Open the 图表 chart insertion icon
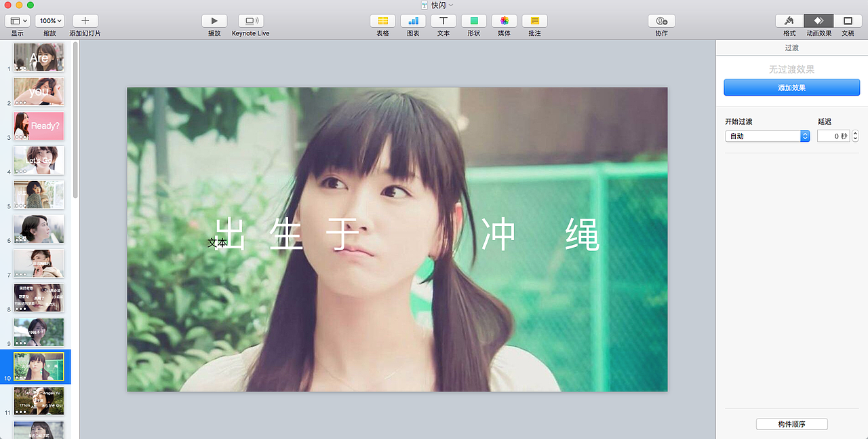This screenshot has height=439, width=868. point(413,21)
